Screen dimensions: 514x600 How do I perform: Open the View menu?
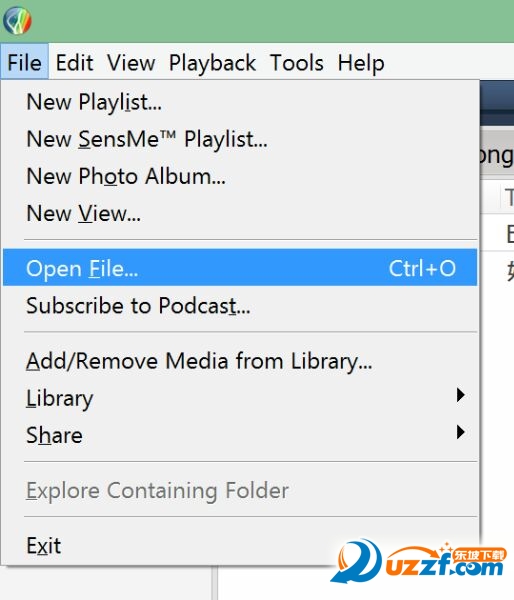(131, 62)
